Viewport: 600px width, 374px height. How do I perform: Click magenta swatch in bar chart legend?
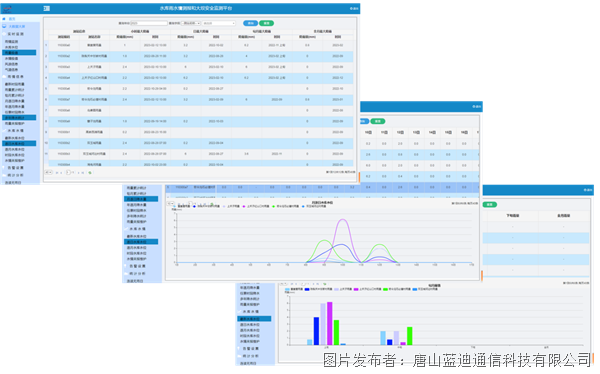pyautogui.click(x=356, y=289)
